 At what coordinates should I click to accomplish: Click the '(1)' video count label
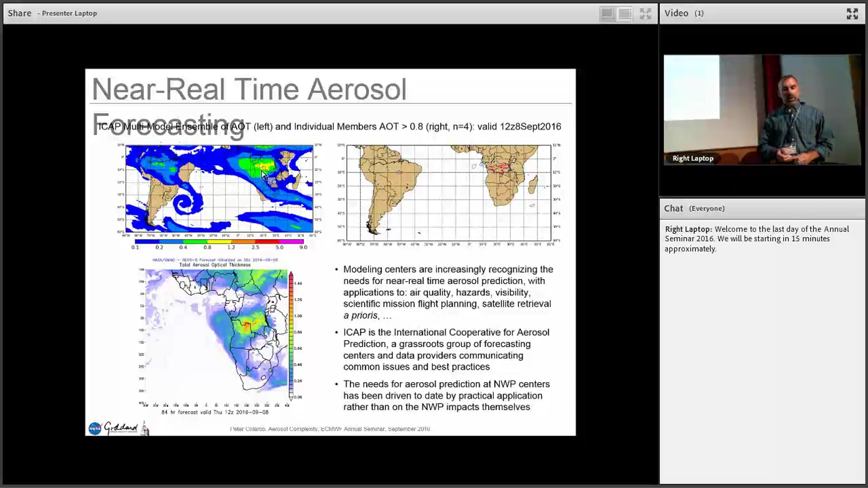(699, 13)
